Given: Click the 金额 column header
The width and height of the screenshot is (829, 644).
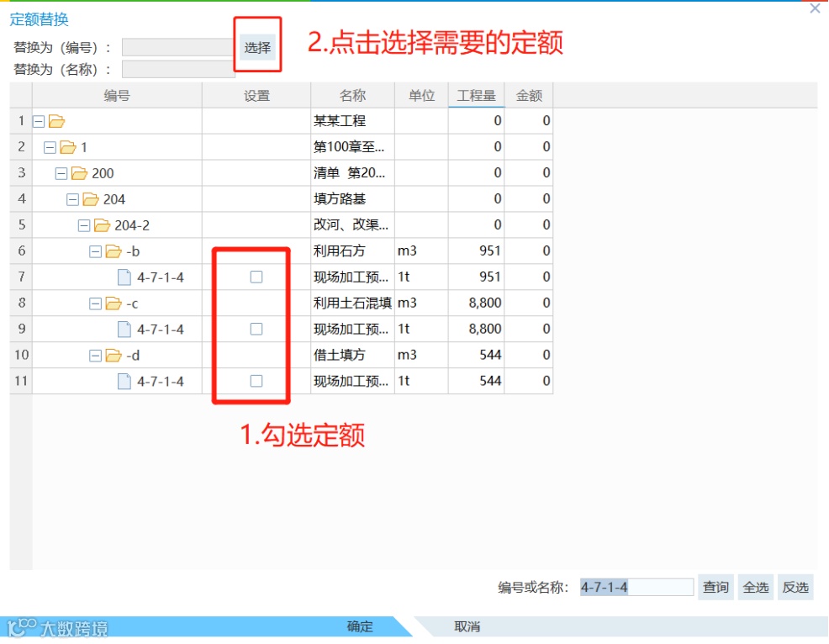Looking at the screenshot, I should tap(529, 96).
